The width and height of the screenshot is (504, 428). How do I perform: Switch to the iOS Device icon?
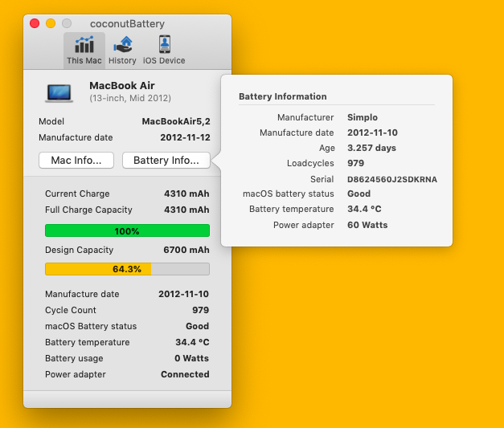point(164,50)
